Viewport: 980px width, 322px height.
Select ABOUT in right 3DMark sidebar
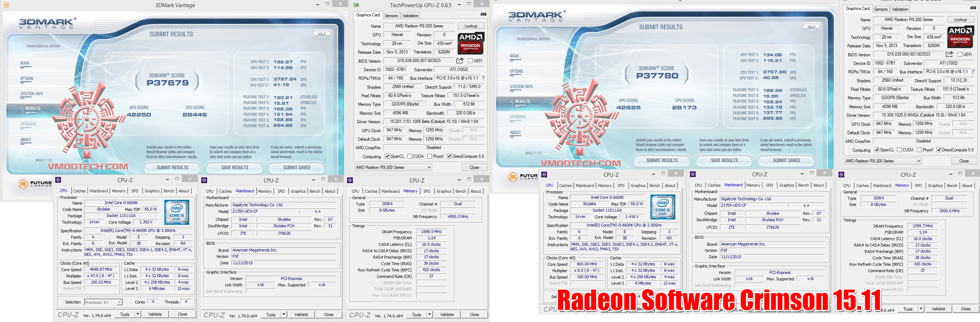tap(515, 132)
